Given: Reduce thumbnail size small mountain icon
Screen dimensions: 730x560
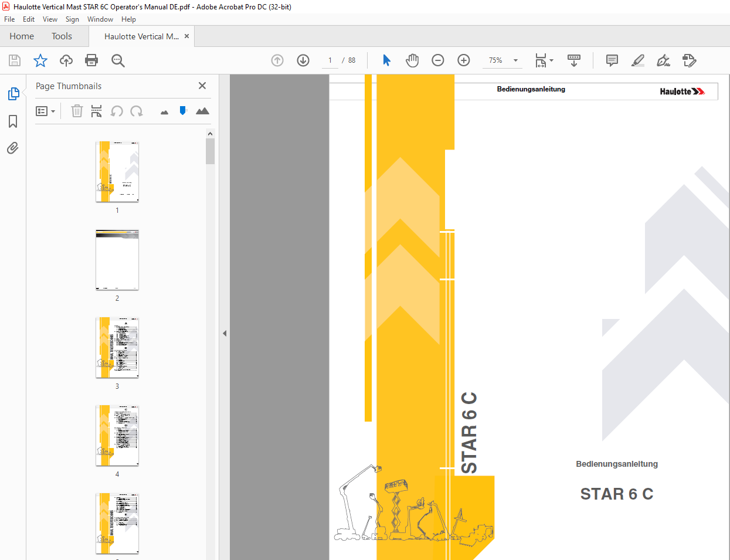Looking at the screenshot, I should 164,112.
